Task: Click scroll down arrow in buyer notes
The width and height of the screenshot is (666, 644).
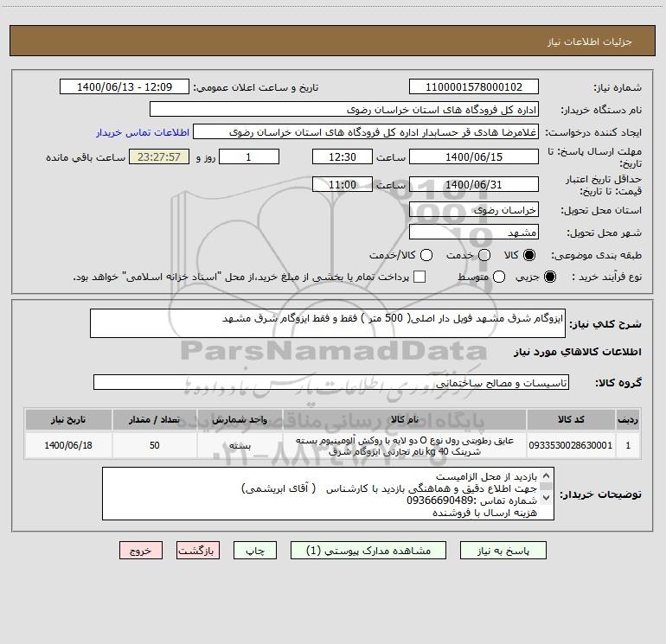Action: pyautogui.click(x=547, y=498)
